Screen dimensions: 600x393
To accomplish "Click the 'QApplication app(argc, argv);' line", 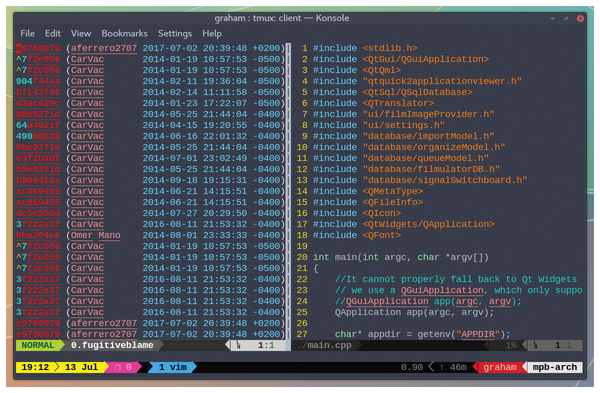I will point(414,312).
